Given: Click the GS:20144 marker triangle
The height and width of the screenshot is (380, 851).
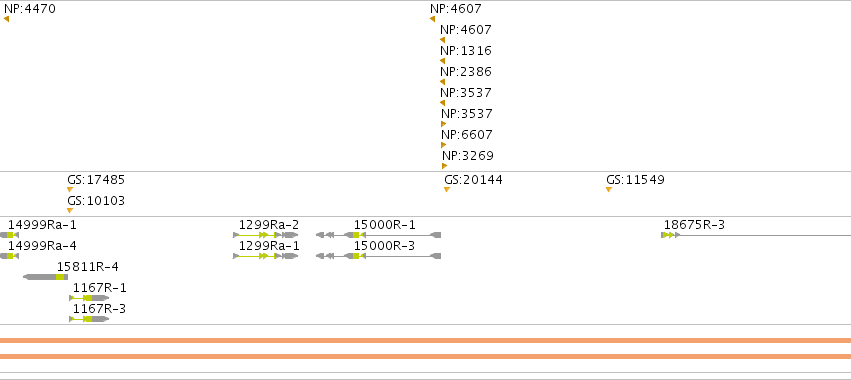Looking at the screenshot, I should pyautogui.click(x=447, y=189).
